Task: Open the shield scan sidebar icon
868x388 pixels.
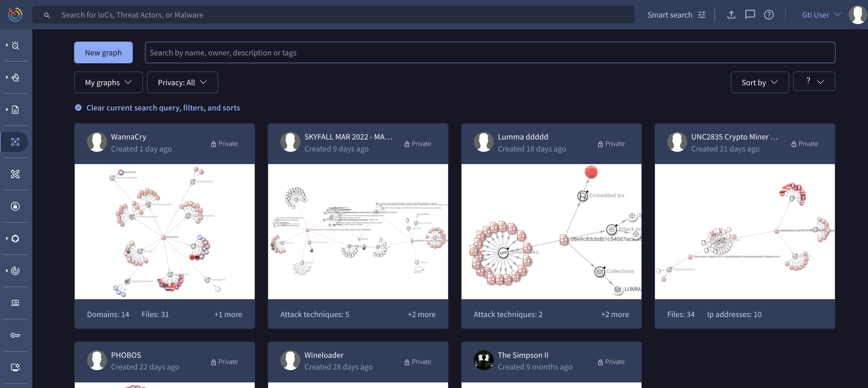Action: [x=15, y=174]
